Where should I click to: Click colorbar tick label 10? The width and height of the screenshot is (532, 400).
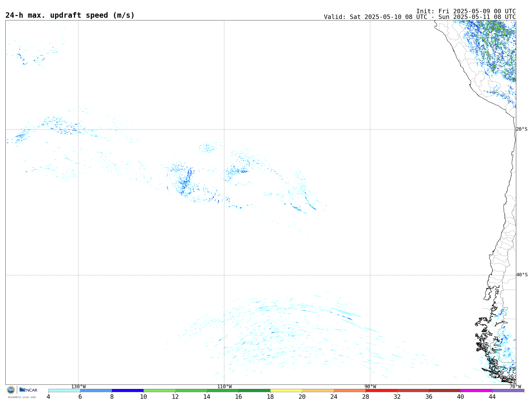pos(144,397)
